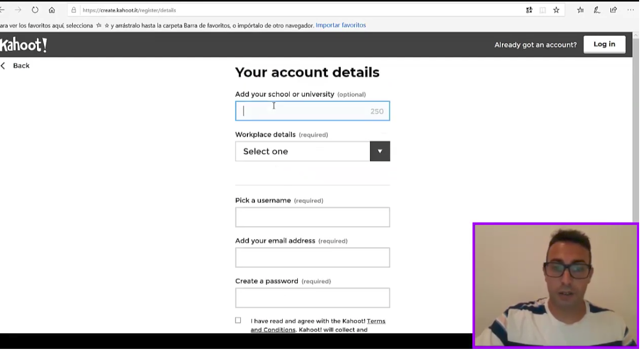The image size is (644, 350).
Task: Share this page using the share icon
Action: pyautogui.click(x=613, y=10)
